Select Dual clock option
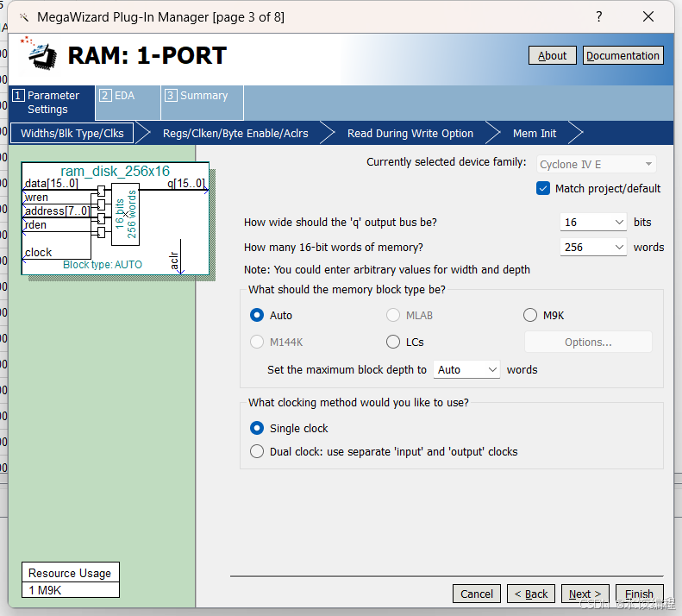 pos(257,451)
